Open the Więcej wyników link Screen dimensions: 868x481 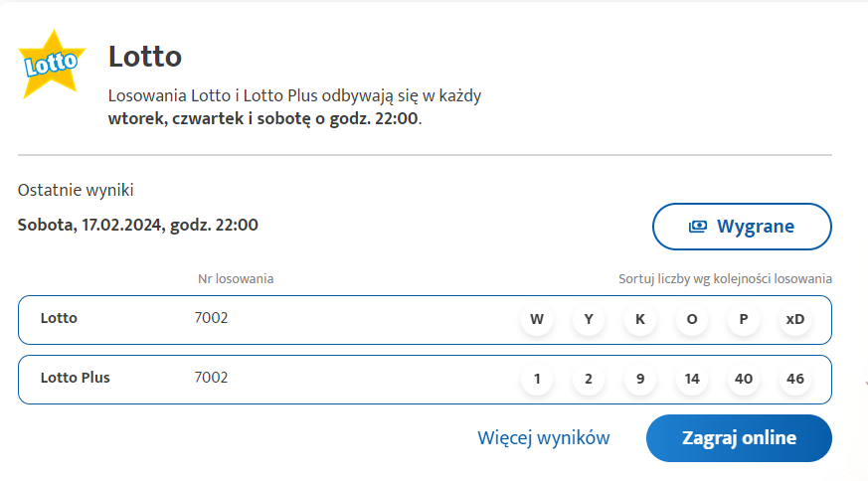point(543,438)
